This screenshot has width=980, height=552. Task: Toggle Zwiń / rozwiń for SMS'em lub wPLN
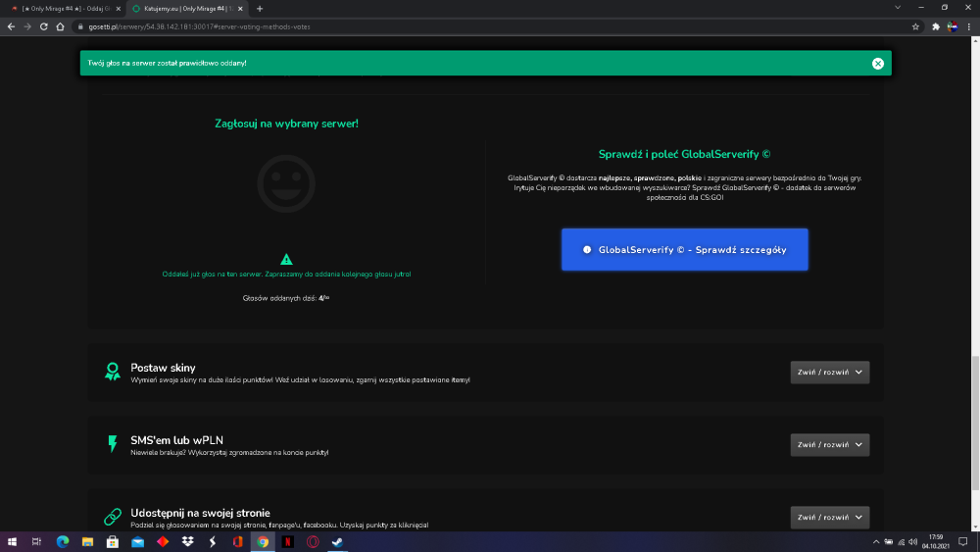[x=829, y=444]
